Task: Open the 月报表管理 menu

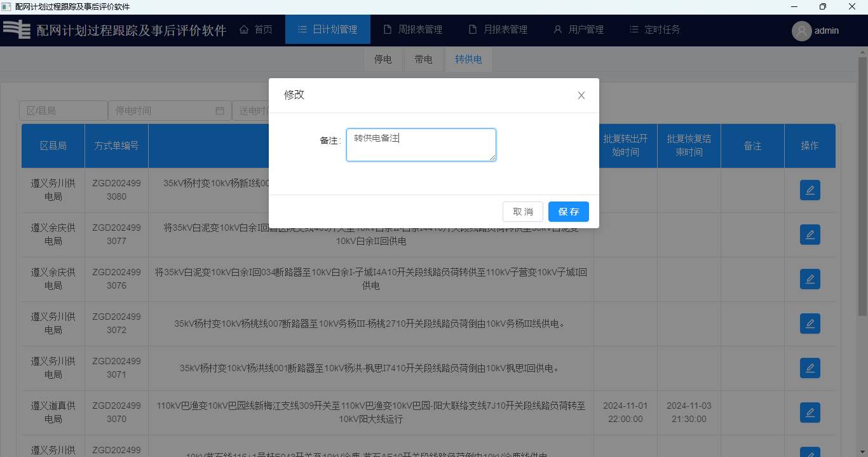Action: [498, 29]
